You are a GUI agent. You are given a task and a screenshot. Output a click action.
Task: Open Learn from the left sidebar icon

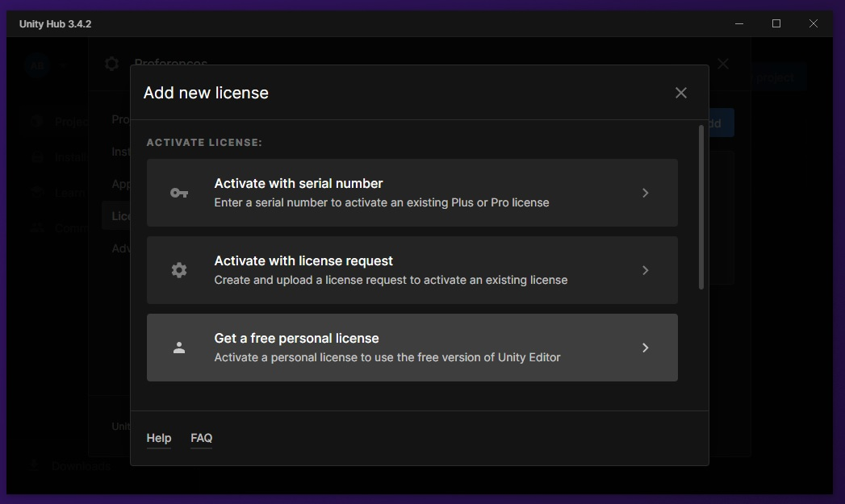click(x=36, y=192)
